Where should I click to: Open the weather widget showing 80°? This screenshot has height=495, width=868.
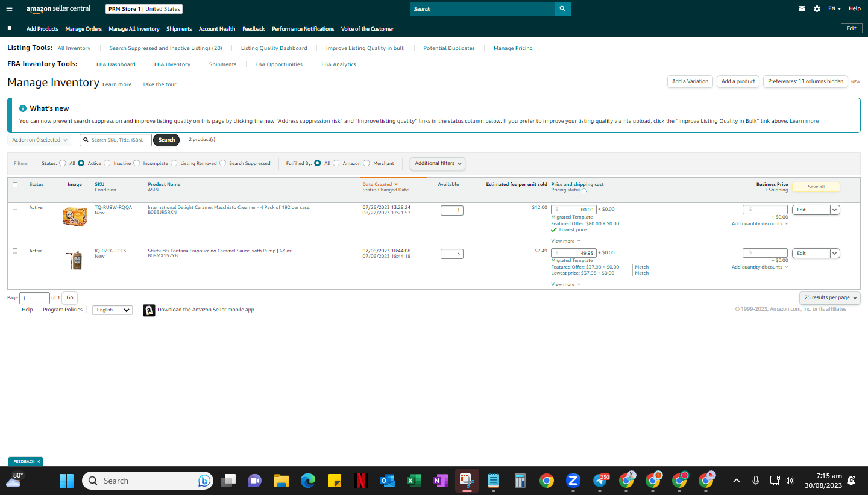coord(15,480)
